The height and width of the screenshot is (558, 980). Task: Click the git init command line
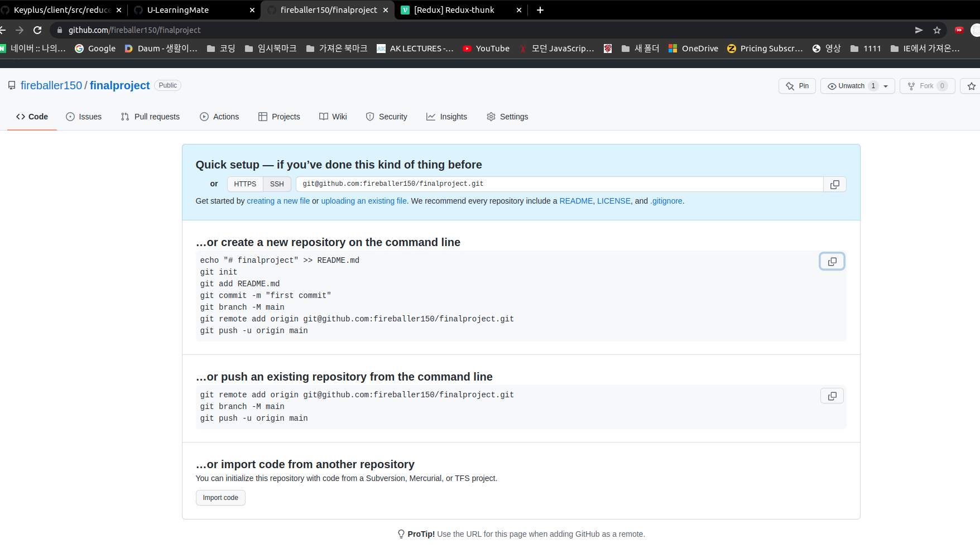[x=219, y=272]
